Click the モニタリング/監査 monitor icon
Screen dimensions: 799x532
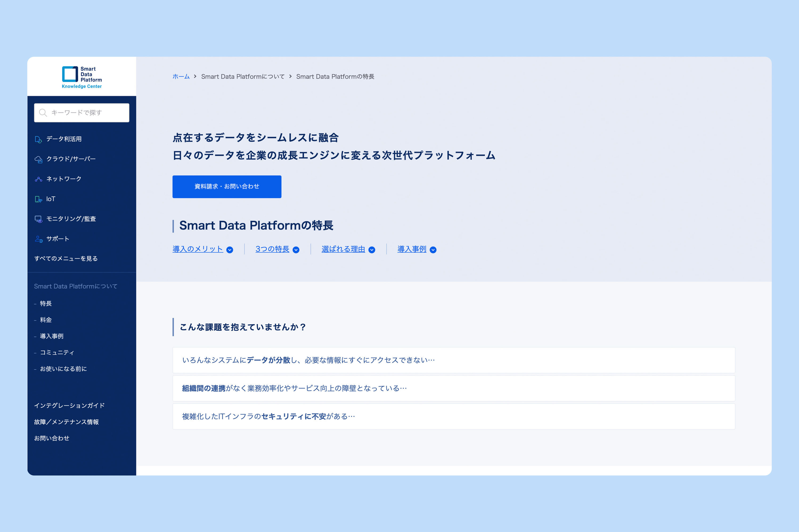[38, 219]
